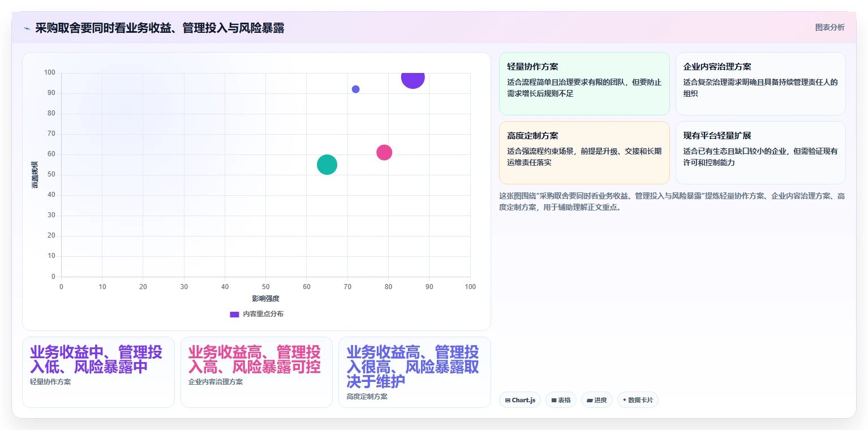Click the 影响强度 x-axis title

266,299
